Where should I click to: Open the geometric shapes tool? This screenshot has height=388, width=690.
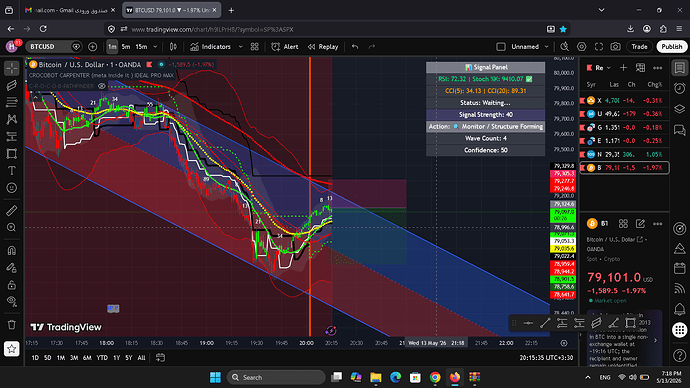(12, 154)
